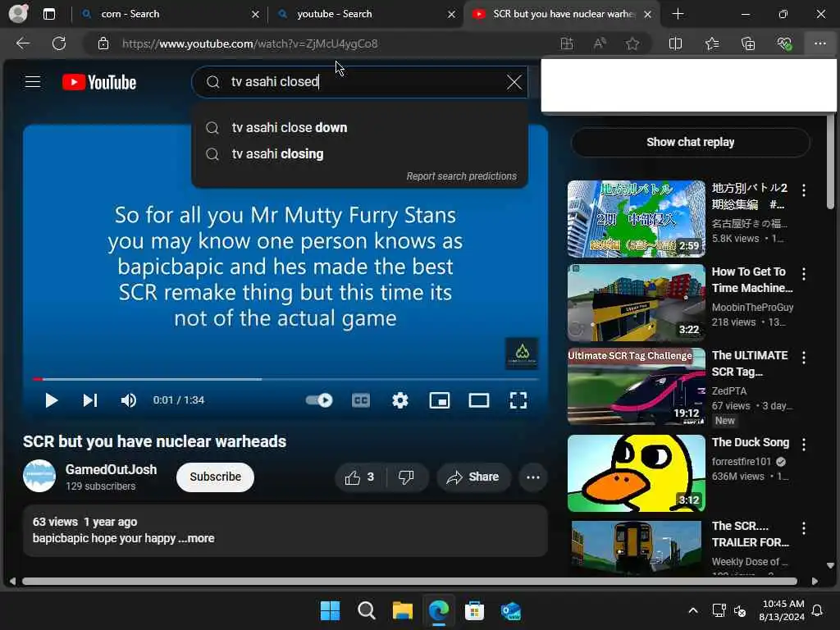Open the app available install icon
The height and width of the screenshot is (630, 840).
[567, 43]
